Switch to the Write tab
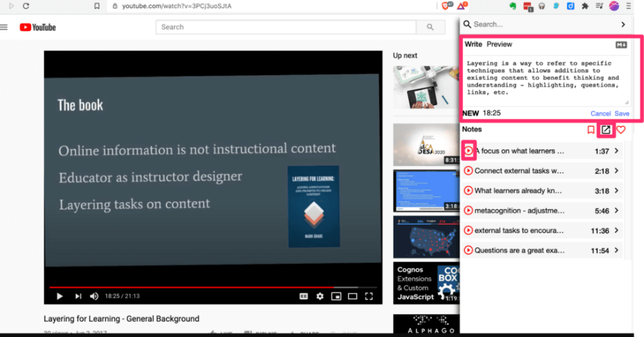Viewport: 644px width, 337px height. (473, 45)
